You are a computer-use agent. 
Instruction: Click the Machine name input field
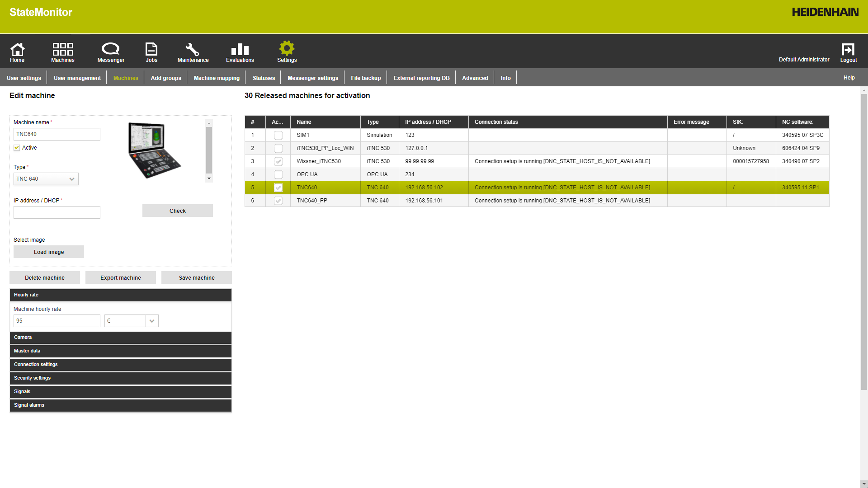57,134
